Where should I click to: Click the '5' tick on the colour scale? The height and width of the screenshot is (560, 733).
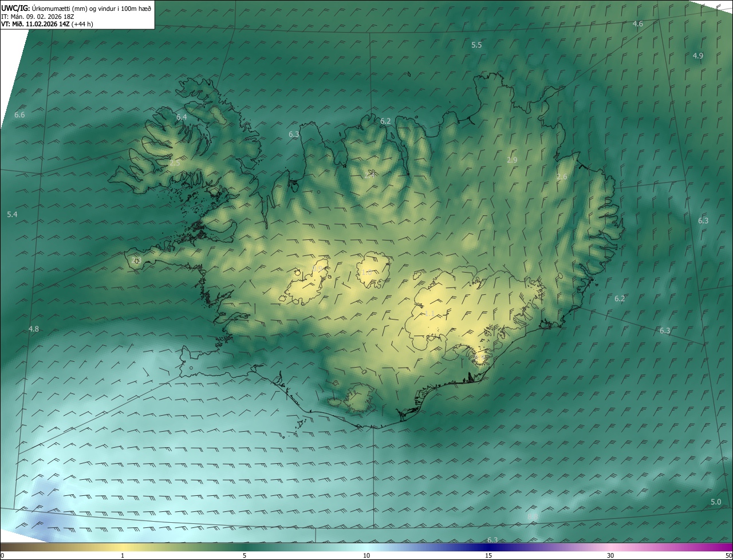[x=245, y=555]
